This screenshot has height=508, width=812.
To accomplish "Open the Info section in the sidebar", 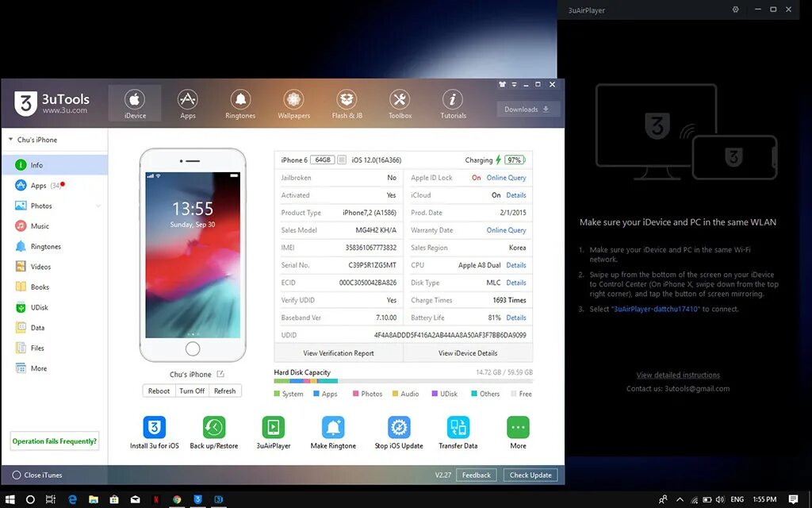I will 54,165.
